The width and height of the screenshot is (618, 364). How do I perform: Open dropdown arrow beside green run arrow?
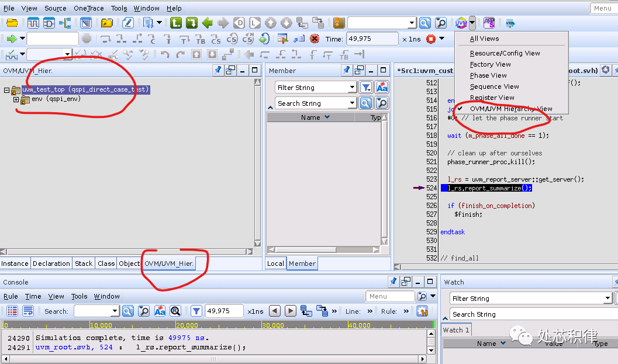click(x=22, y=39)
